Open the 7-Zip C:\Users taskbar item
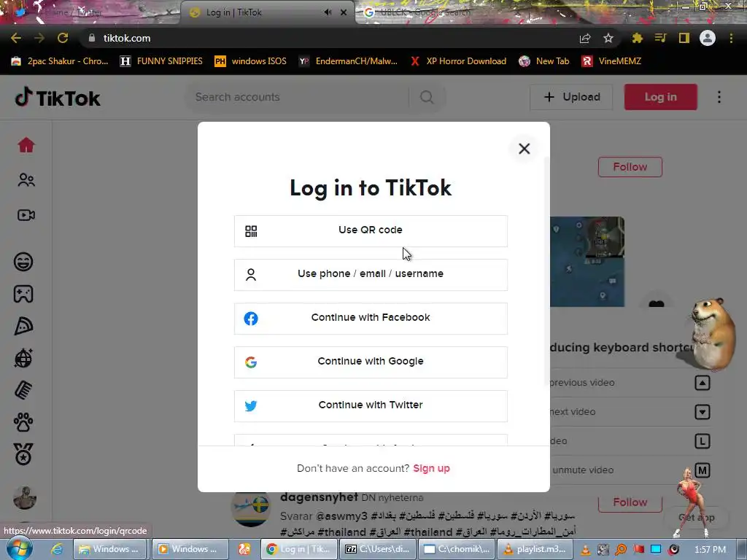 coord(379,549)
